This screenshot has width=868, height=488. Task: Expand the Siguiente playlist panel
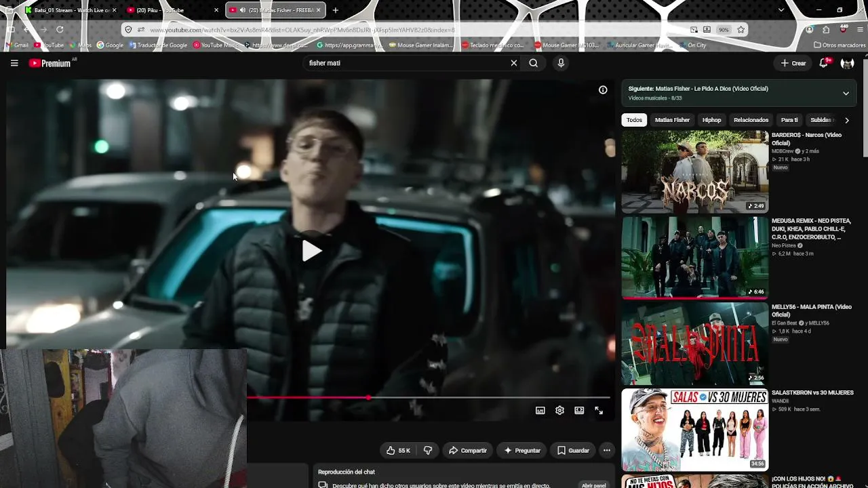pos(846,94)
